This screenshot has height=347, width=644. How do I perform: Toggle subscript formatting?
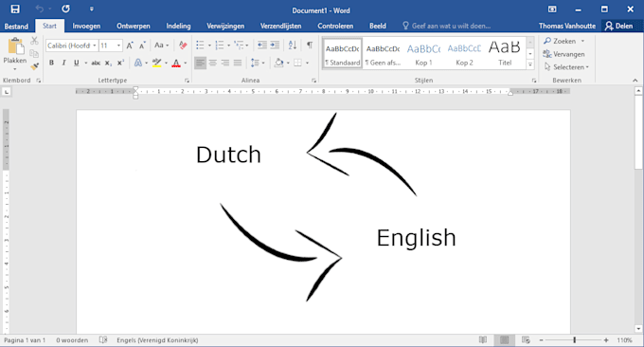[x=108, y=63]
